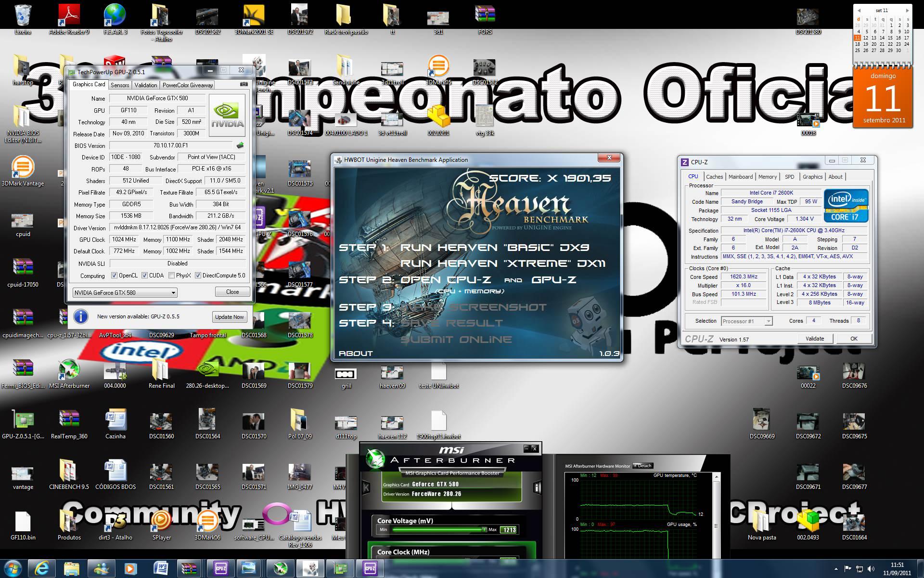Click the Close button in GPU-Z
This screenshot has width=924, height=578.
point(232,292)
